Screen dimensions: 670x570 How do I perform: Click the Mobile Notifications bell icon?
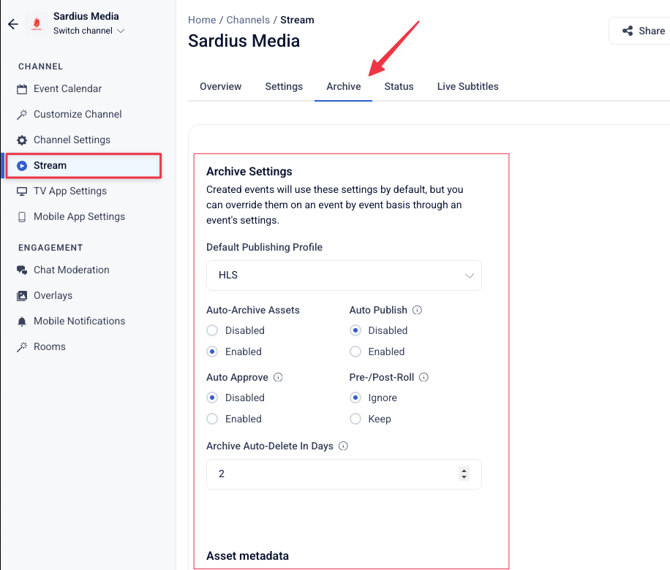(x=22, y=321)
